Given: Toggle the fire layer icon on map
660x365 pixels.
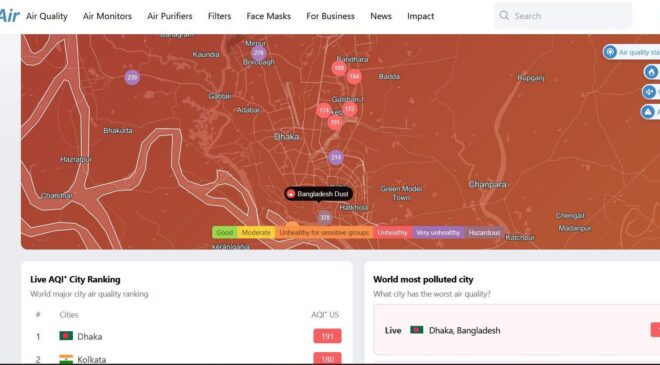Looking at the screenshot, I should pos(652,72).
